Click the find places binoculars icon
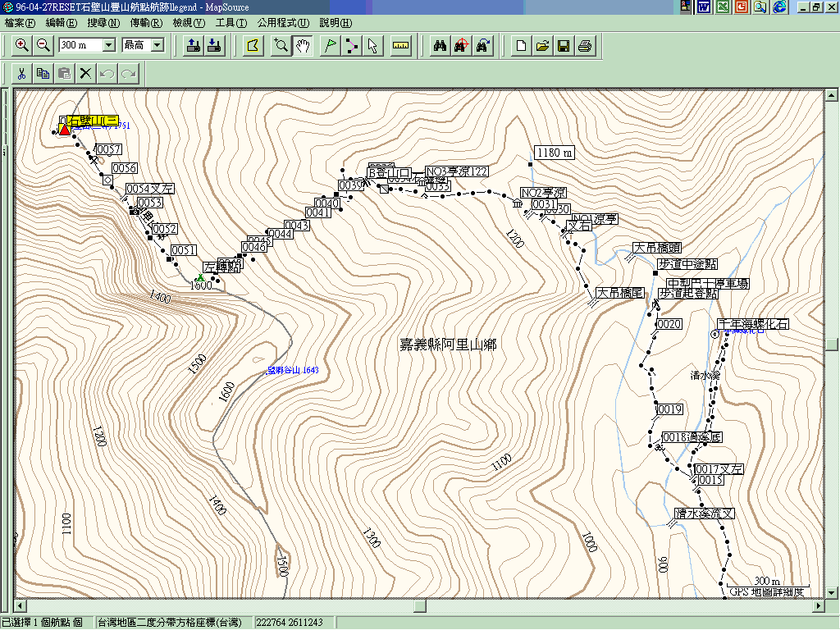The height and width of the screenshot is (630, 840). (x=440, y=46)
